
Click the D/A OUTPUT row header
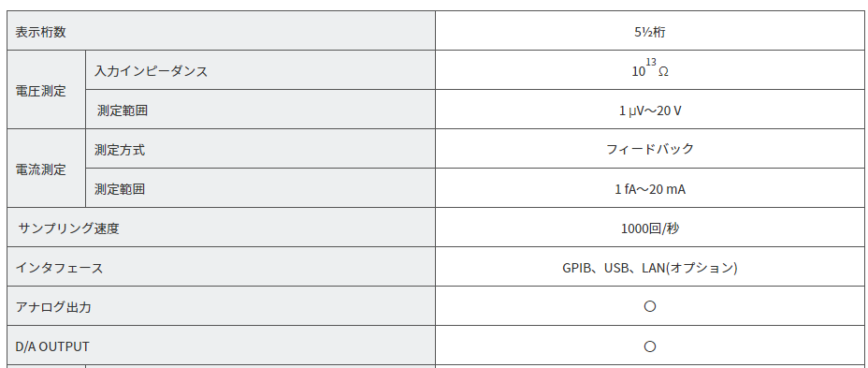point(221,346)
